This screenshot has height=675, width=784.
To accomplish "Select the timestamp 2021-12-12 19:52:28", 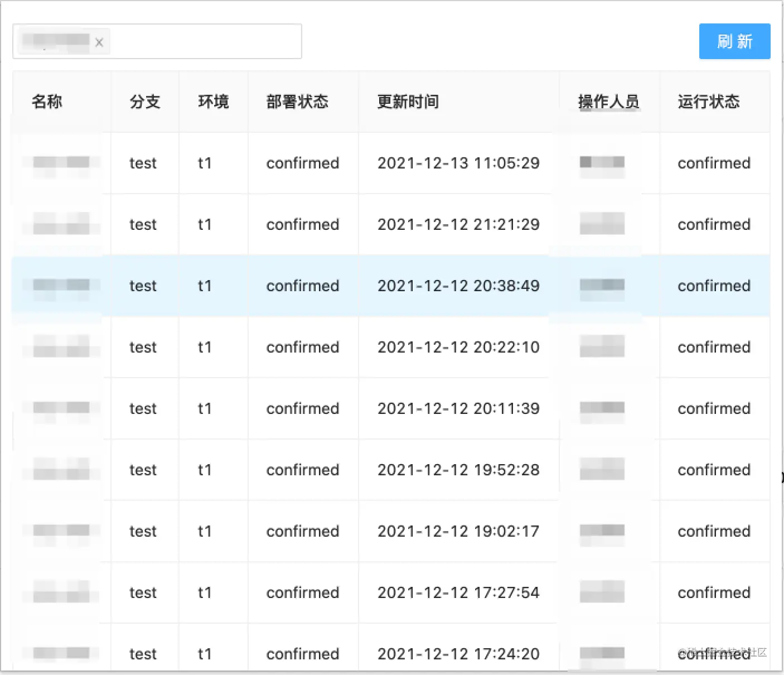I will [x=458, y=470].
